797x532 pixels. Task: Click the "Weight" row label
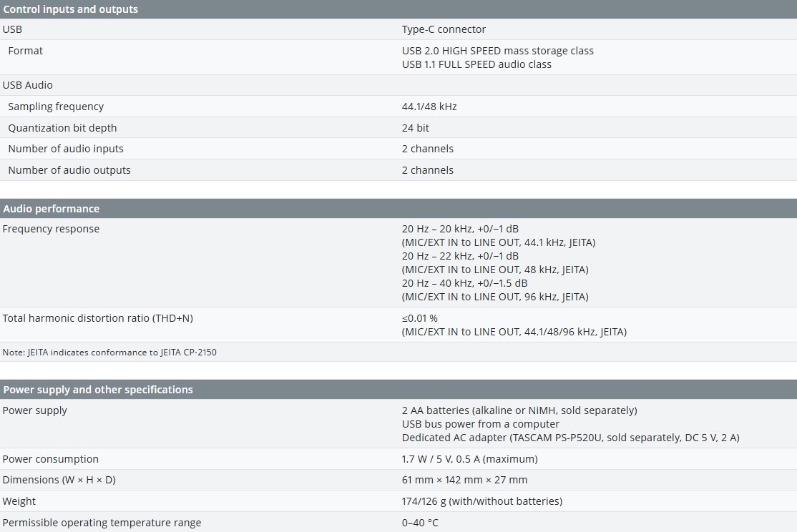coord(19,501)
